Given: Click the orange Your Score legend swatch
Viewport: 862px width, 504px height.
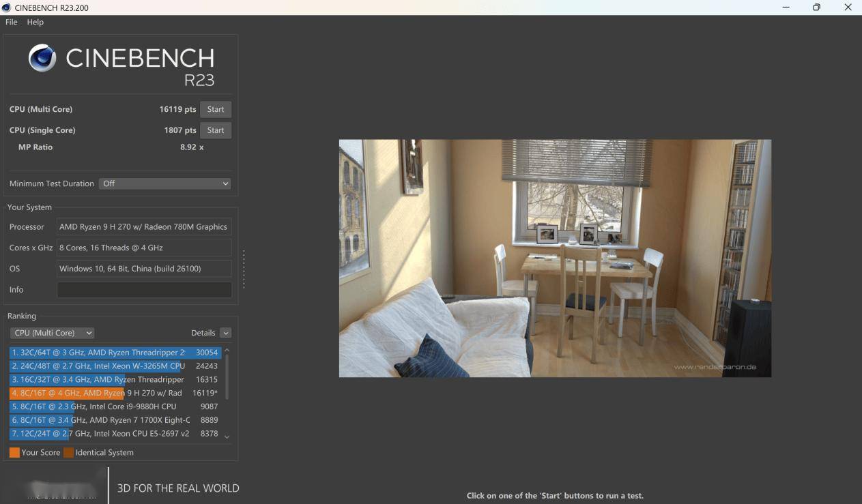Looking at the screenshot, I should (14, 452).
